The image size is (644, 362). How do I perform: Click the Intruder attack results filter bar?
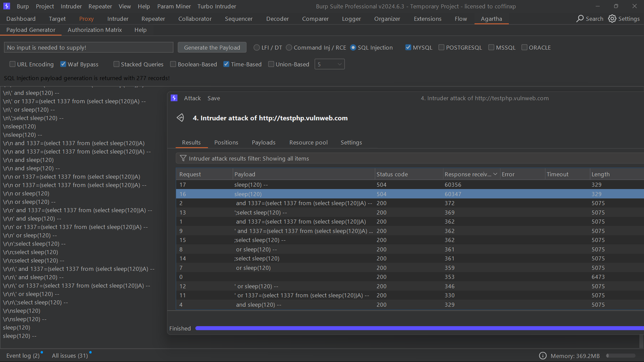click(409, 158)
